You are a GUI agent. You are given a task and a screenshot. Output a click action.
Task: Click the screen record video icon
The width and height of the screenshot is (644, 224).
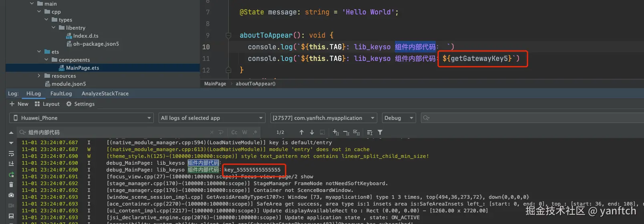coord(11,206)
